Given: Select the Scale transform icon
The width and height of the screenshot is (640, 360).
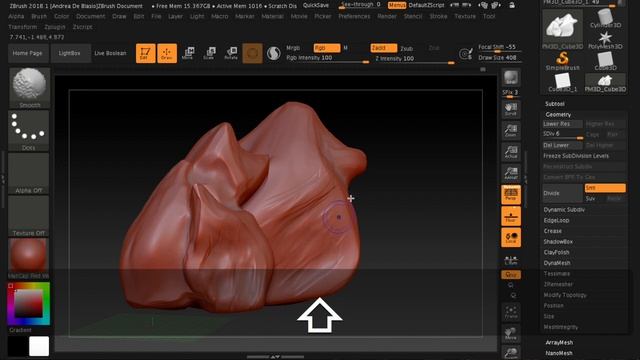Looking at the screenshot, I should (x=209, y=53).
